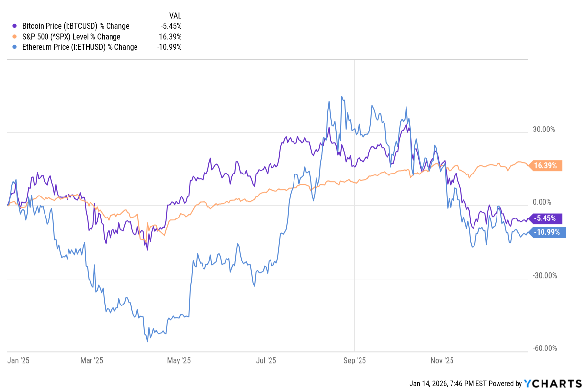Click the orange 16.39% end-of-line flag
Image resolution: width=587 pixels, height=392 pixels.
[x=546, y=166]
